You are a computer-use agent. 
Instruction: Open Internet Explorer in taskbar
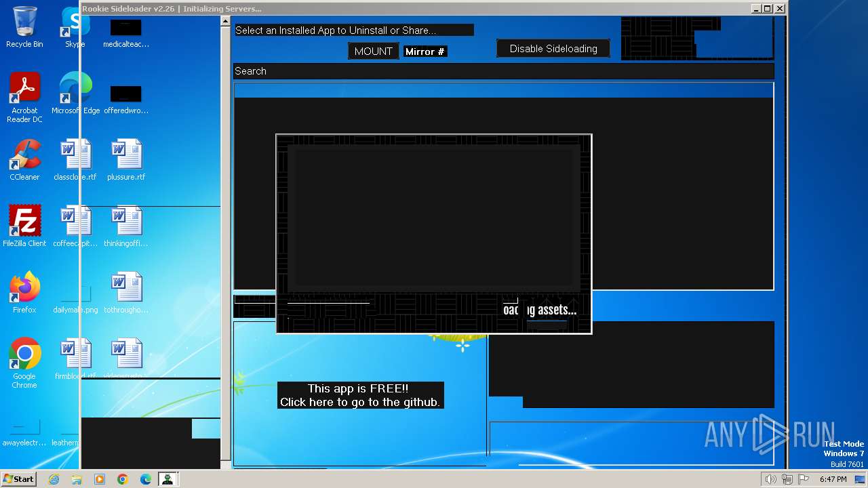54,479
